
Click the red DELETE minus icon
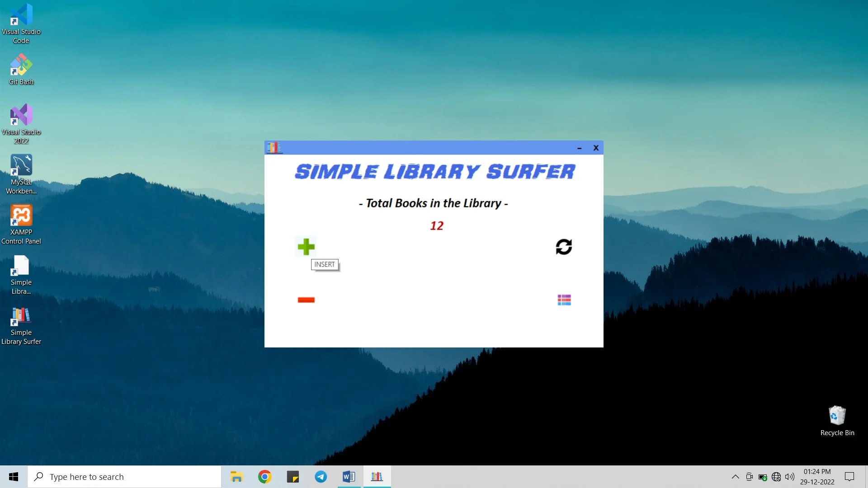pos(306,300)
